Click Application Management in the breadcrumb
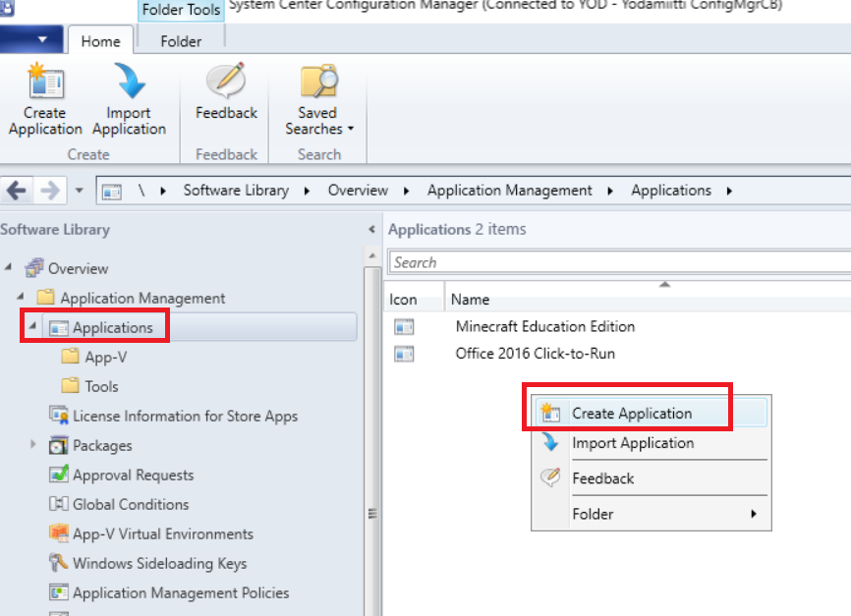This screenshot has width=851, height=616. (x=509, y=191)
